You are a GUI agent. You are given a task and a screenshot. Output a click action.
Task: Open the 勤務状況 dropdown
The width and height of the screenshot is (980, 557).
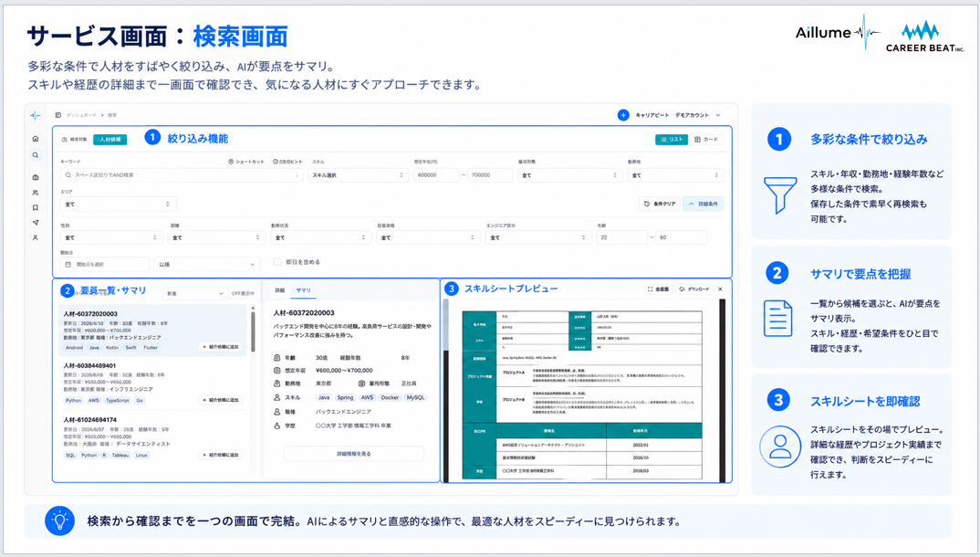pyautogui.click(x=320, y=237)
